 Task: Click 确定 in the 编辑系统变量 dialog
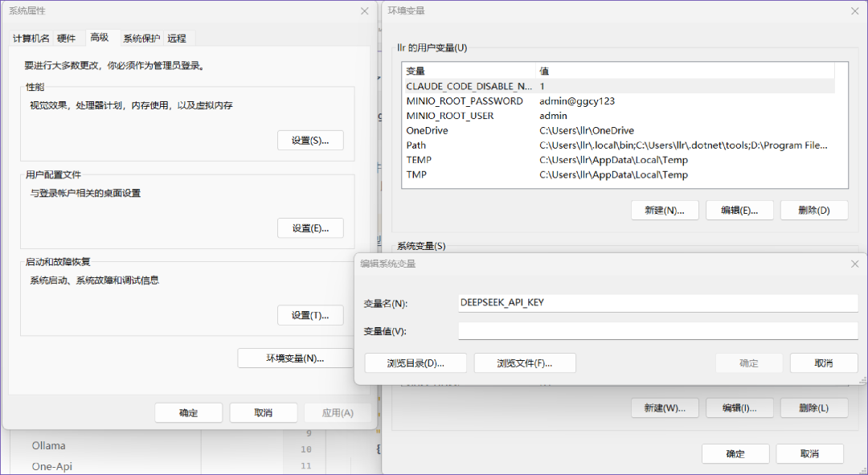tap(748, 362)
